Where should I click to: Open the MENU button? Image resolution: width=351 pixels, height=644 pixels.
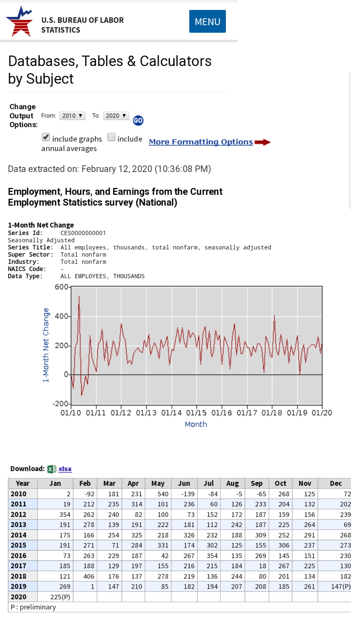point(207,22)
